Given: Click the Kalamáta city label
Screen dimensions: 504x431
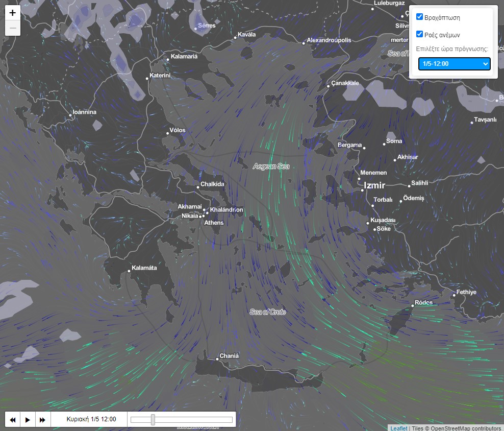Looking at the screenshot, I should tap(144, 268).
